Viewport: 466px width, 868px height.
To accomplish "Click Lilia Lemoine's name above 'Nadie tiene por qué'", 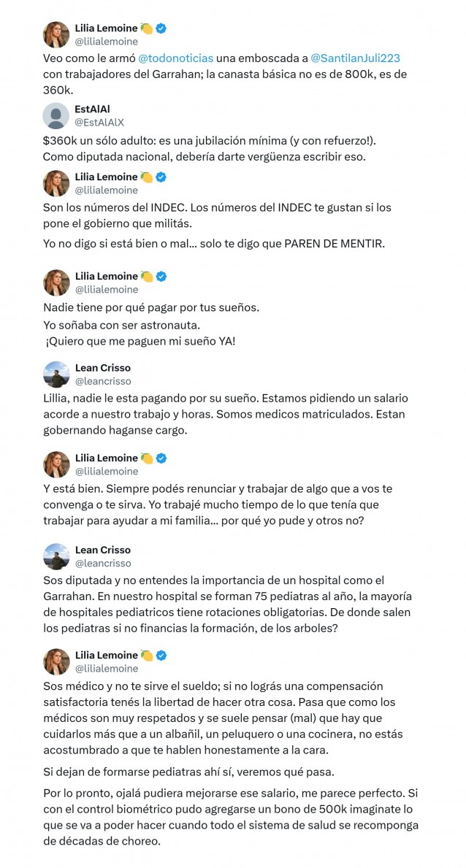I will pos(107,276).
